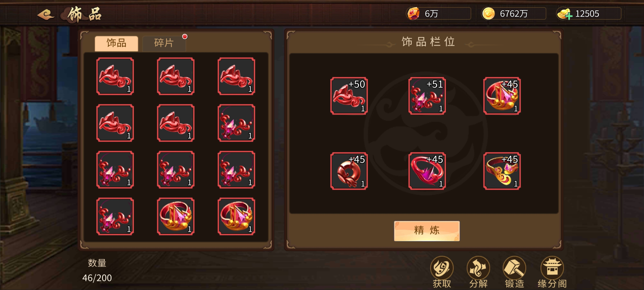Select the equipped +45 gold crown ring
This screenshot has width=644, height=290.
502,96
